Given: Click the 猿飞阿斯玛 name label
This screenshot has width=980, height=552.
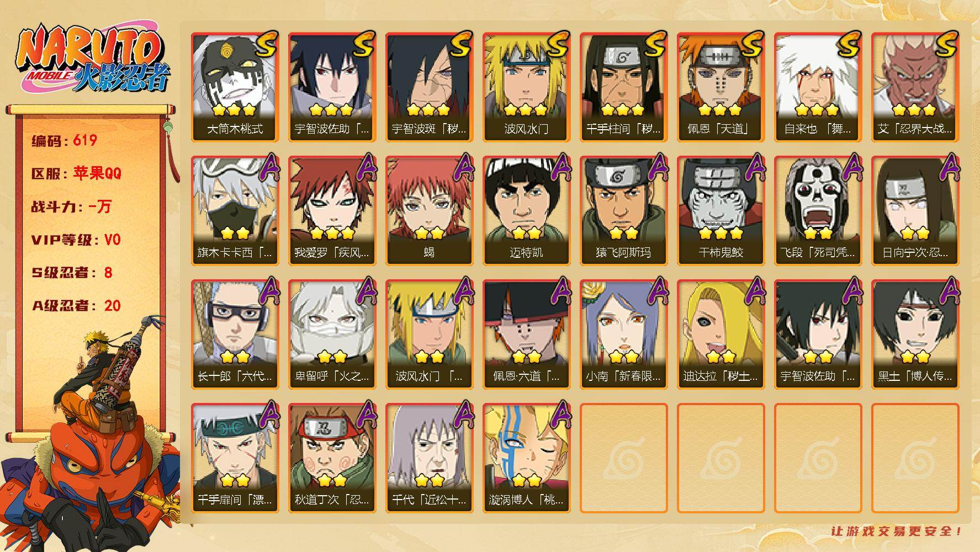Looking at the screenshot, I should point(623,253).
